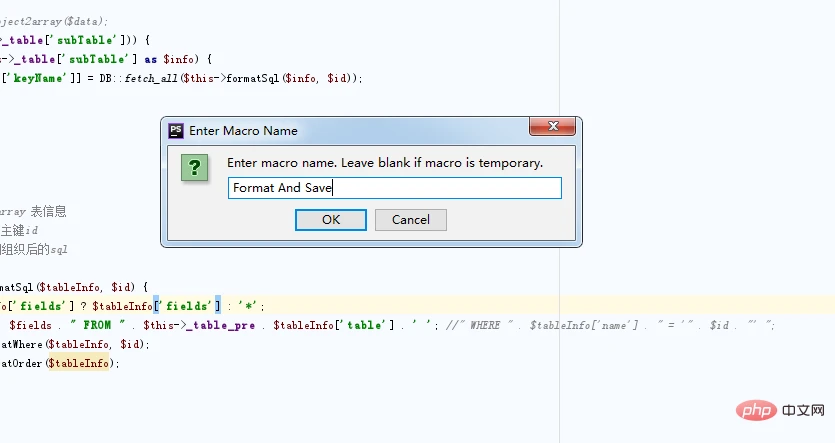835x443 pixels.
Task: Click the 组织后的sql comment line
Action: coord(36,249)
